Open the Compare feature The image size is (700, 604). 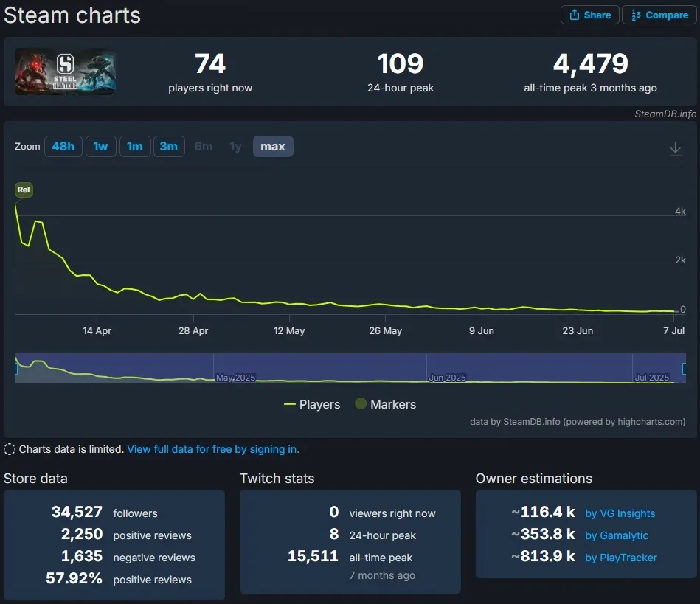coord(659,15)
